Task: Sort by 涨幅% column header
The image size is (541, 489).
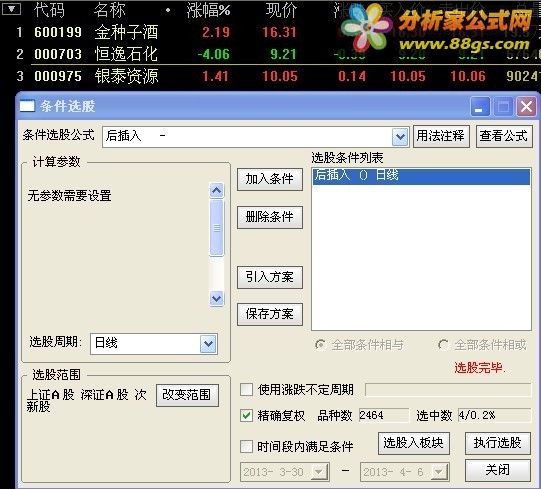Action: [208, 10]
